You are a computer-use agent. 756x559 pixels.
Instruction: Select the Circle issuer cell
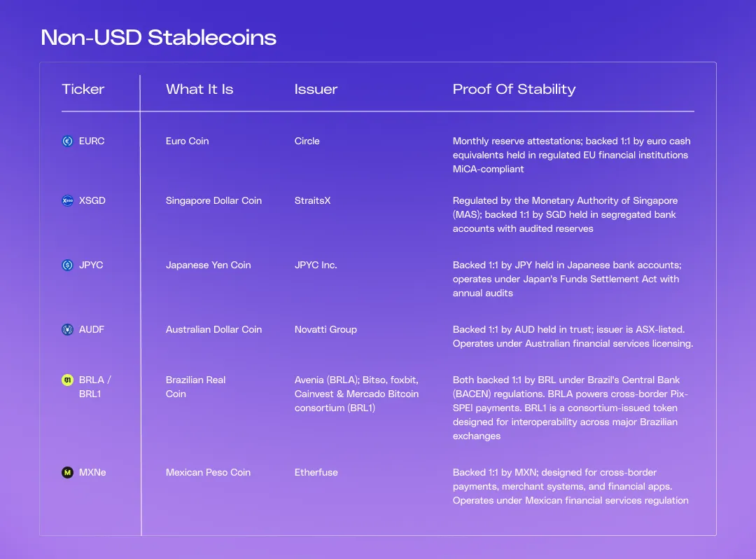(x=307, y=141)
